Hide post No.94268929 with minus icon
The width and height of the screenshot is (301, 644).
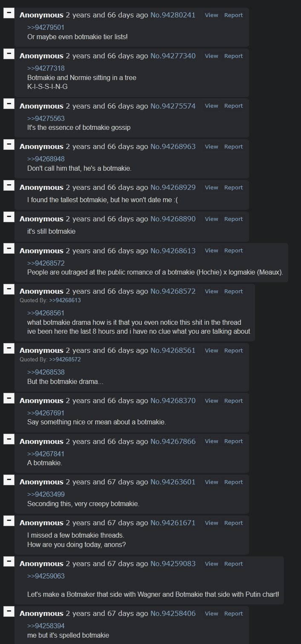[9, 186]
